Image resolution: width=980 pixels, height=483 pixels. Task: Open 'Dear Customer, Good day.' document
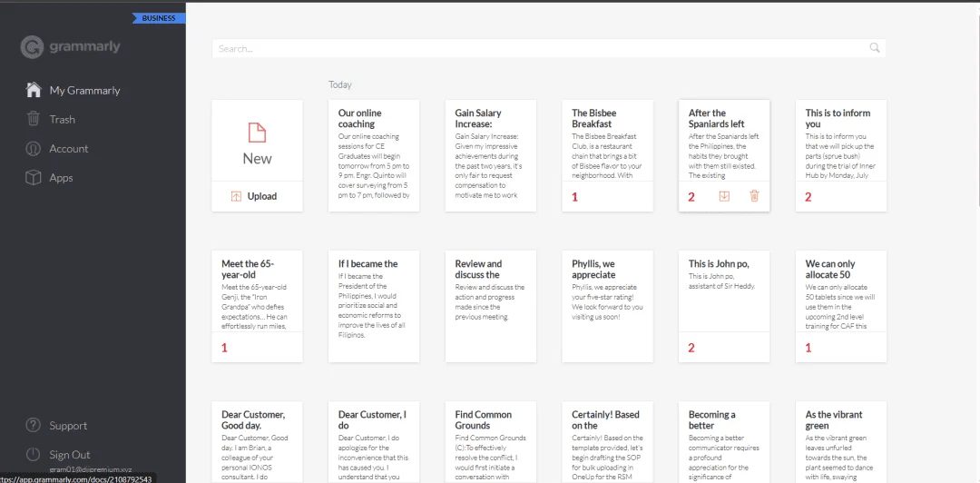click(258, 442)
